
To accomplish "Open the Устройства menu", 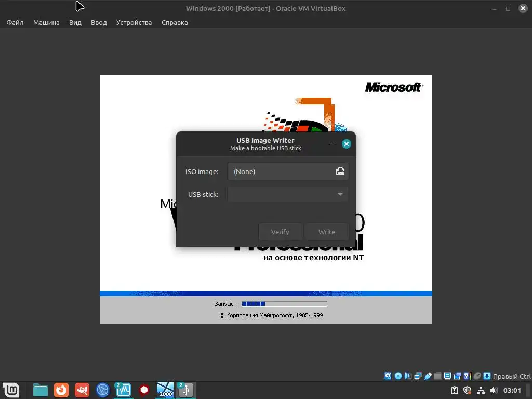I will pyautogui.click(x=134, y=22).
